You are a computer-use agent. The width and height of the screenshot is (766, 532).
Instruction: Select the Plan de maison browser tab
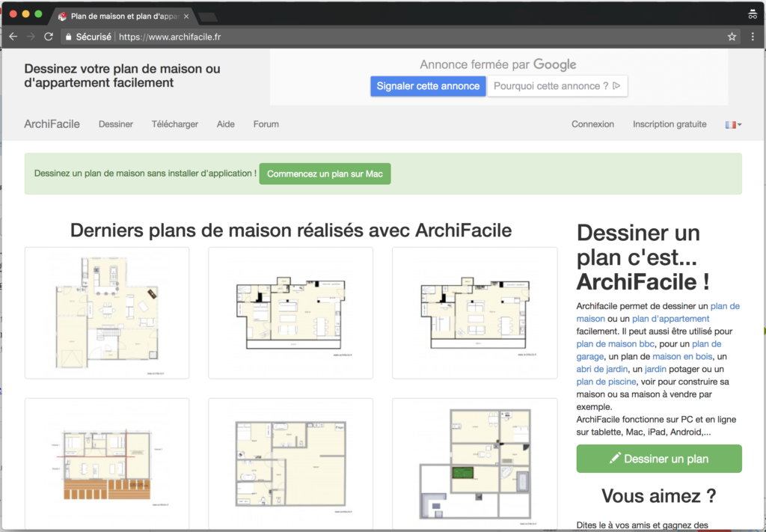click(123, 16)
